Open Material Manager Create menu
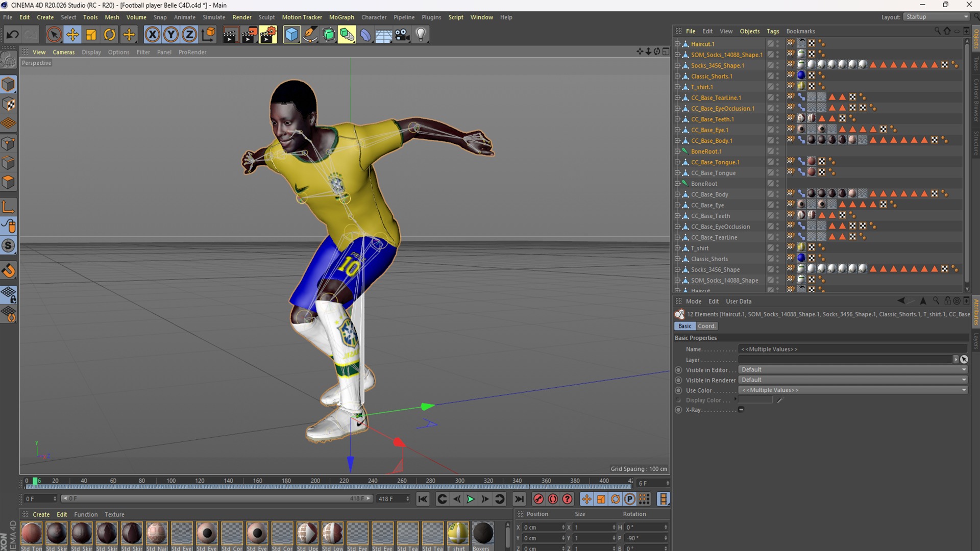 [x=41, y=514]
